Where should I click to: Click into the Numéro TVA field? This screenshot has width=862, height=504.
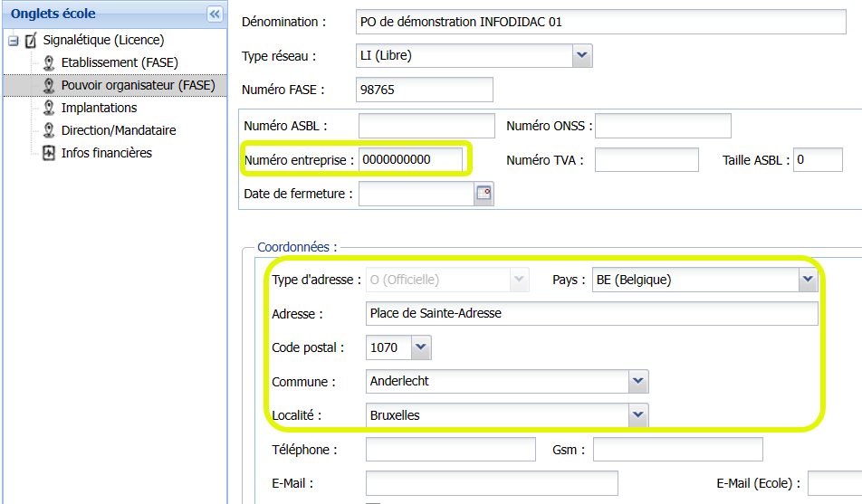646,160
